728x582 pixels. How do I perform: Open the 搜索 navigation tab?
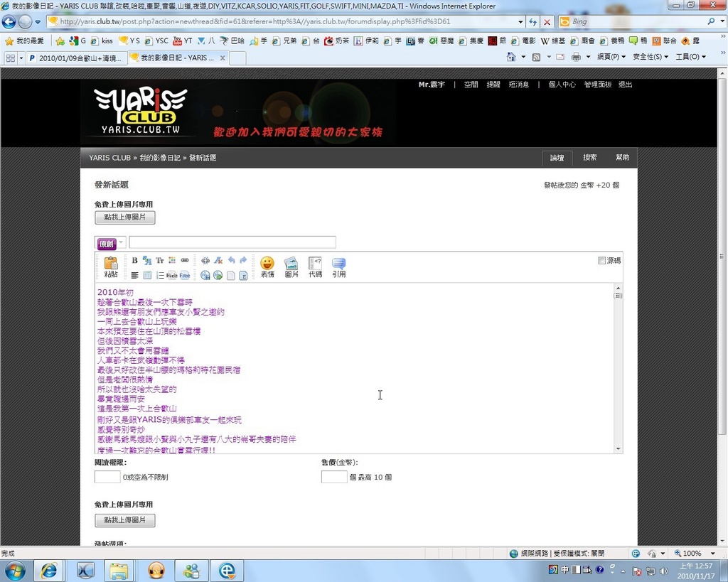point(590,158)
